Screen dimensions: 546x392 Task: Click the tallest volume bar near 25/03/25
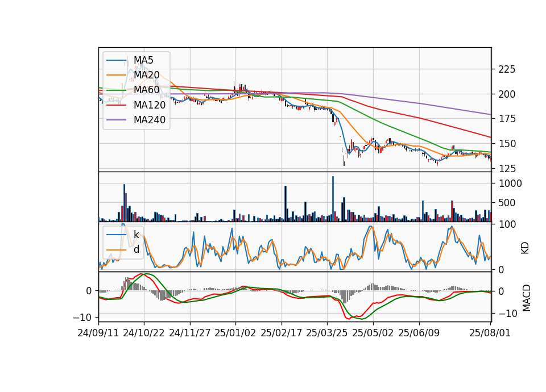tap(333, 199)
